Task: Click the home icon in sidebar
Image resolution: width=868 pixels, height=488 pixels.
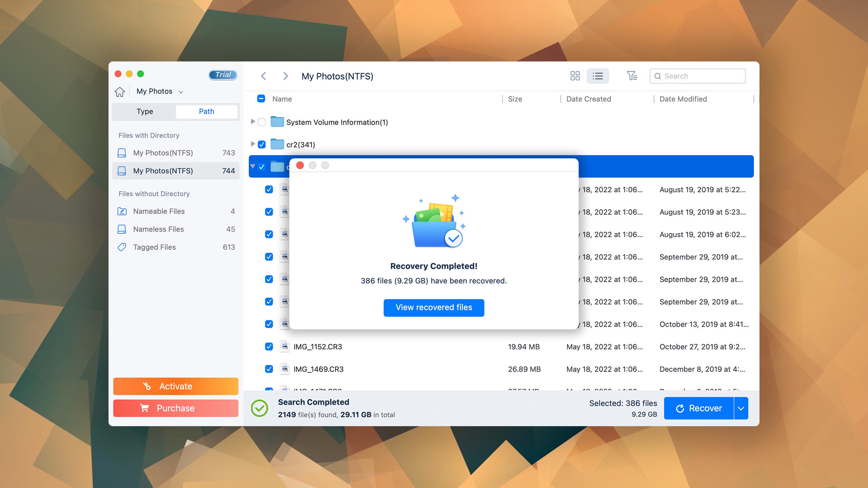Action: point(120,91)
